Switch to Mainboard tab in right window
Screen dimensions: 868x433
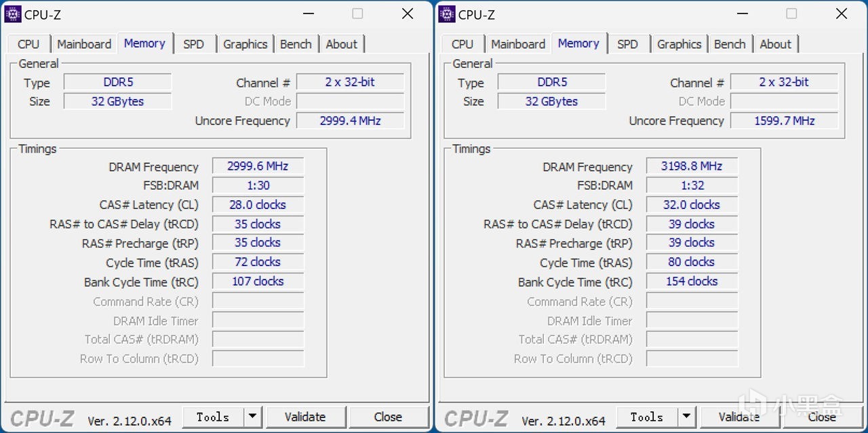coord(518,44)
